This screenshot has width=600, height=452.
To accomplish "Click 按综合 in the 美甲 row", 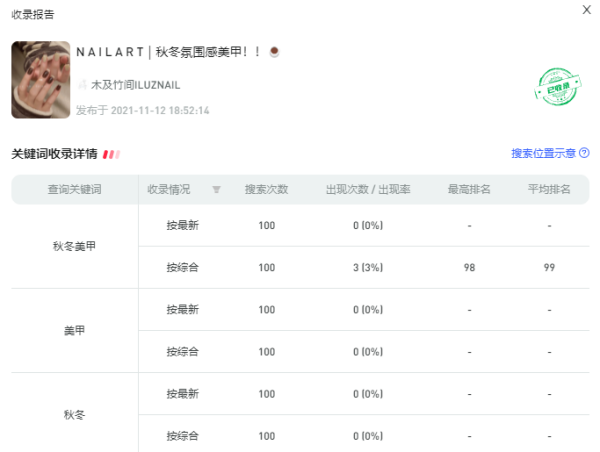I will 183,351.
